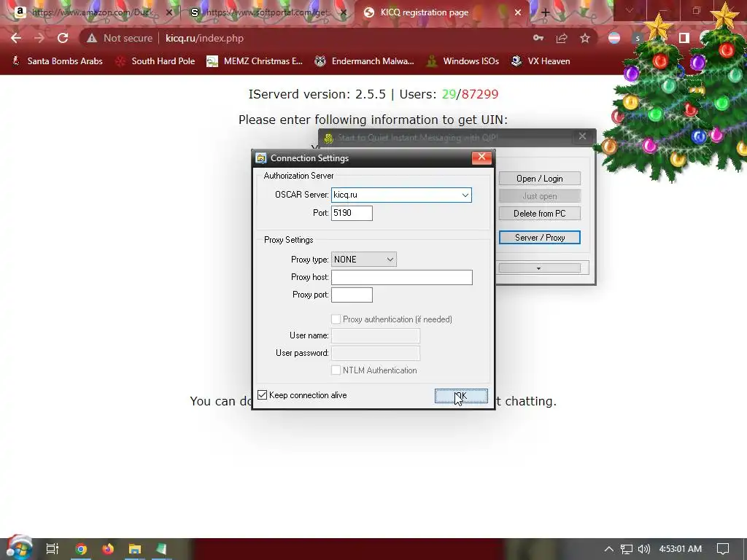
Task: Click the Port field showing 5190
Action: tap(352, 214)
